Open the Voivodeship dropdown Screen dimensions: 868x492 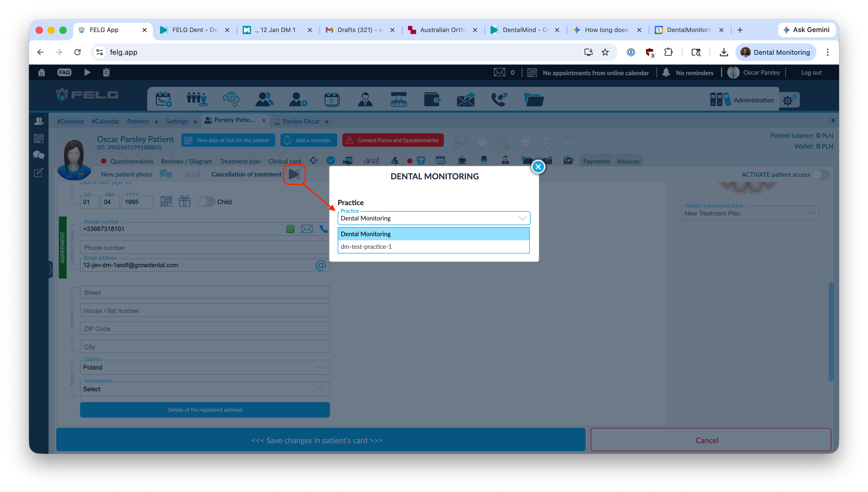(x=204, y=389)
